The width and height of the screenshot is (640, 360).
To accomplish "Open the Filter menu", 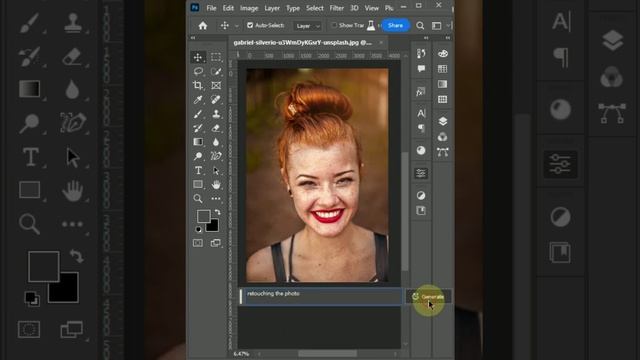I will tap(336, 8).
